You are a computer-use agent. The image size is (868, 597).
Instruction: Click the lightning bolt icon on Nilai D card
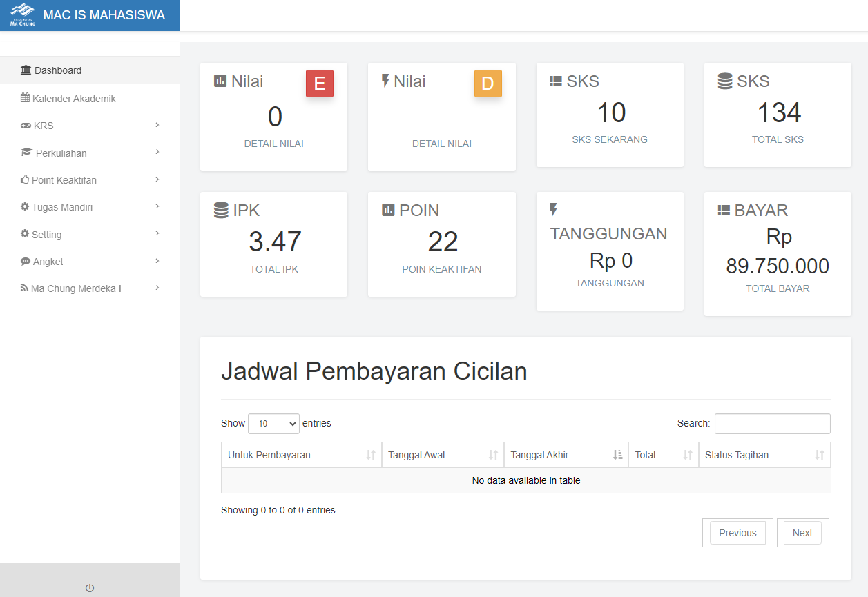(x=385, y=81)
